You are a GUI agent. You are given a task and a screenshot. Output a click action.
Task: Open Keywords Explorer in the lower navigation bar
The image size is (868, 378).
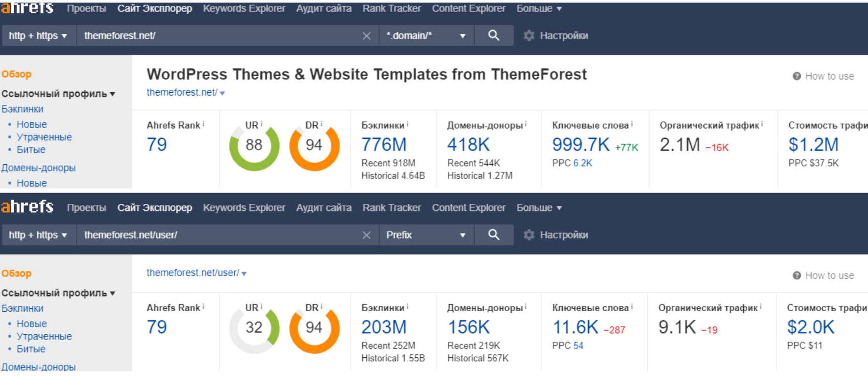(244, 208)
